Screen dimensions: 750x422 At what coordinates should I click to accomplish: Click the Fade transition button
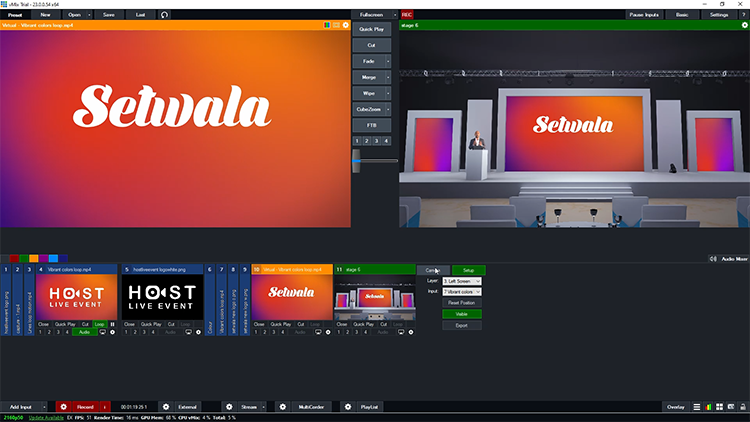(371, 61)
